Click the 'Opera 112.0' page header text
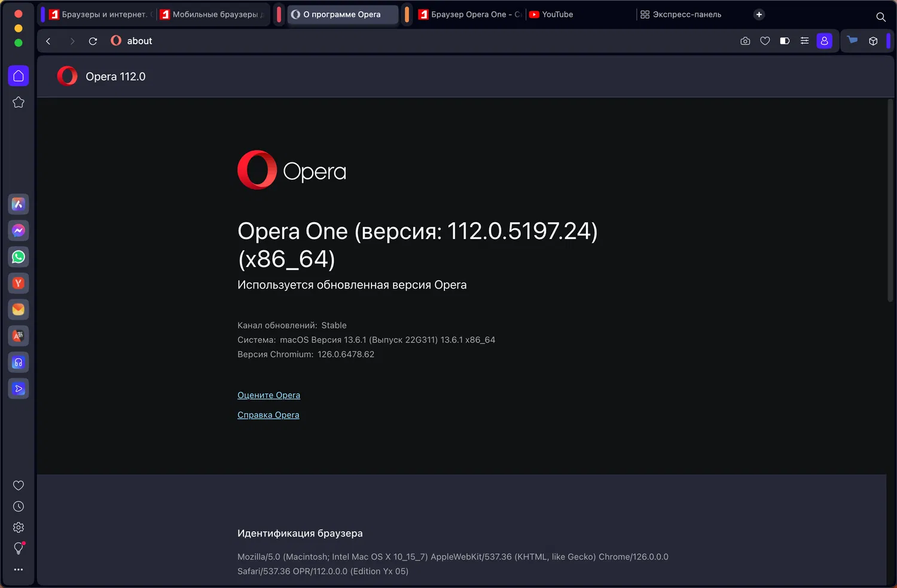 pos(115,76)
